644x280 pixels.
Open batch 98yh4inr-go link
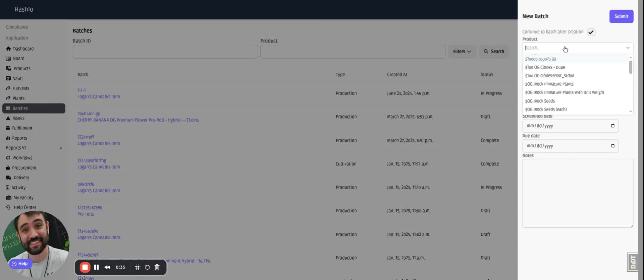tap(89, 114)
